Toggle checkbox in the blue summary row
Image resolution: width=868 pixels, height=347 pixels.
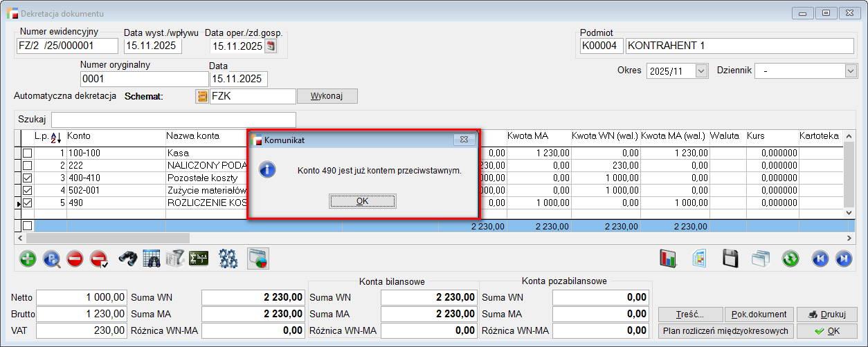27,225
